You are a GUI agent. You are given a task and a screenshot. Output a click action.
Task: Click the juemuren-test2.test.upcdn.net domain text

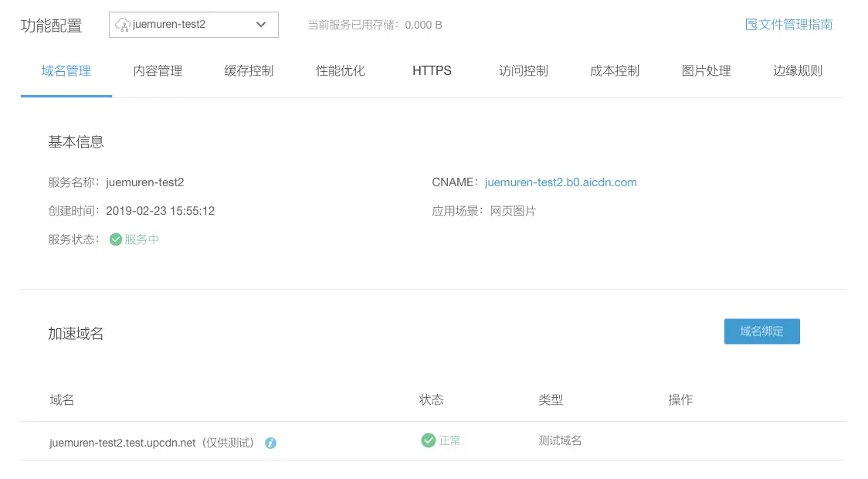coord(122,443)
